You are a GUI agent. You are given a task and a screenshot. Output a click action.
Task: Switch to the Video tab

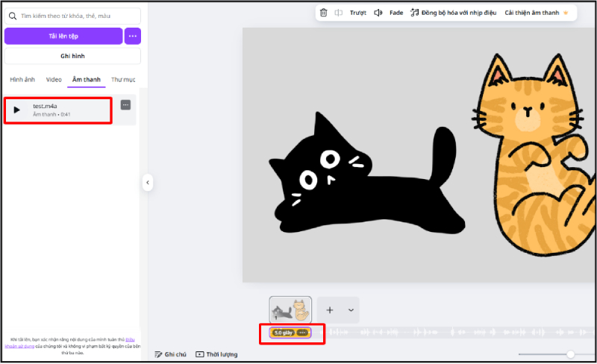point(54,79)
